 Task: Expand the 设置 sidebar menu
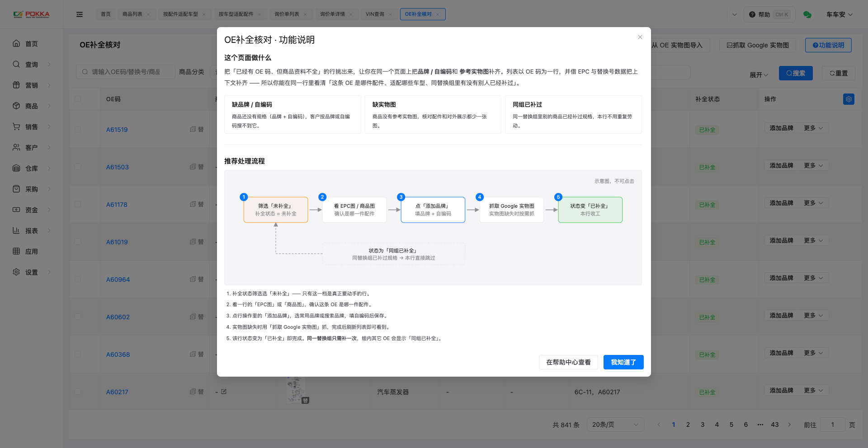point(32,272)
